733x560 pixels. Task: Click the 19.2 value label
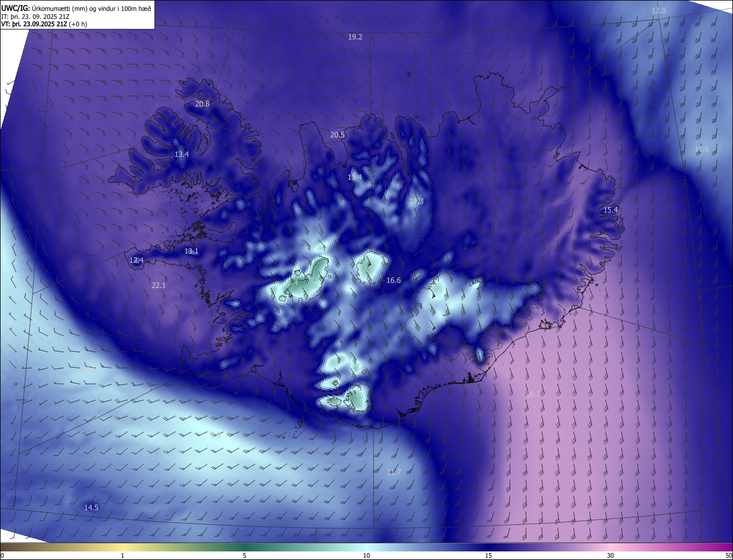click(355, 37)
